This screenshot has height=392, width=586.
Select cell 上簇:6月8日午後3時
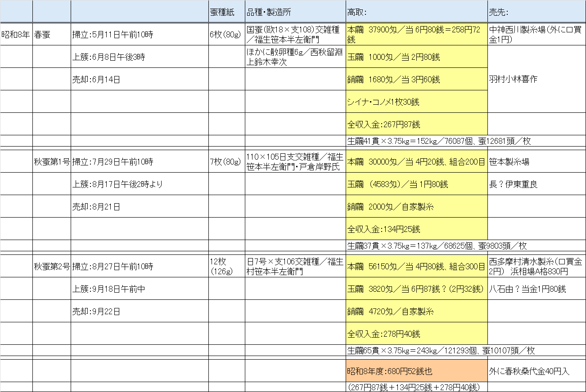[x=140, y=57]
